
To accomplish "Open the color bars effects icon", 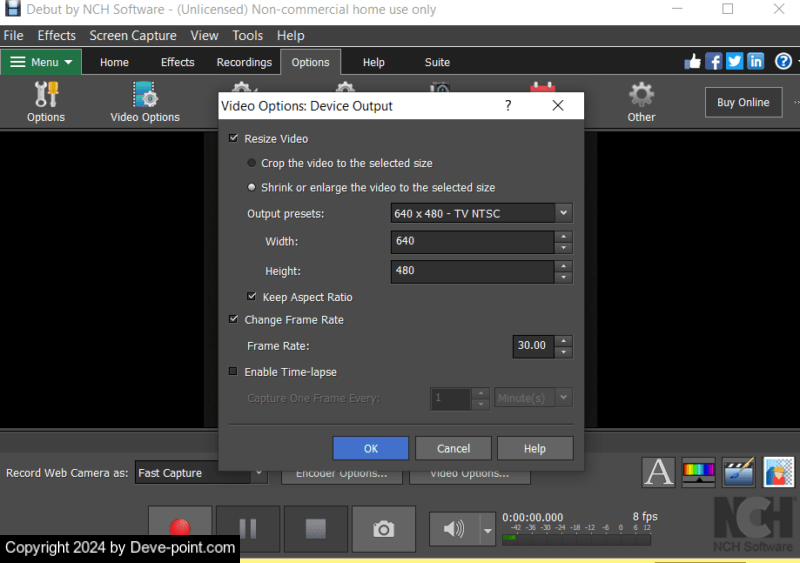I will [698, 472].
